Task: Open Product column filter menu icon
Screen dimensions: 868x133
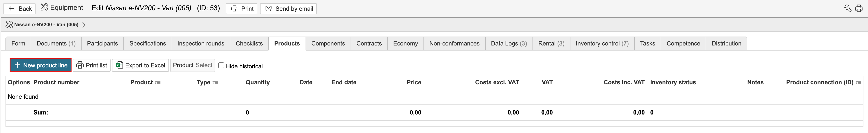Action: [158, 82]
